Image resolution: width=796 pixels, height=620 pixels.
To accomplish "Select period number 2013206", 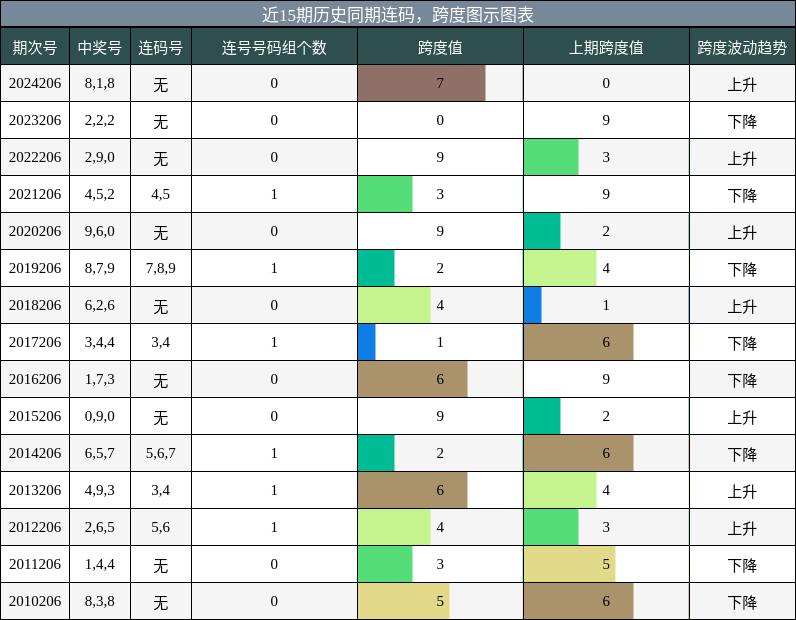I will point(35,491).
